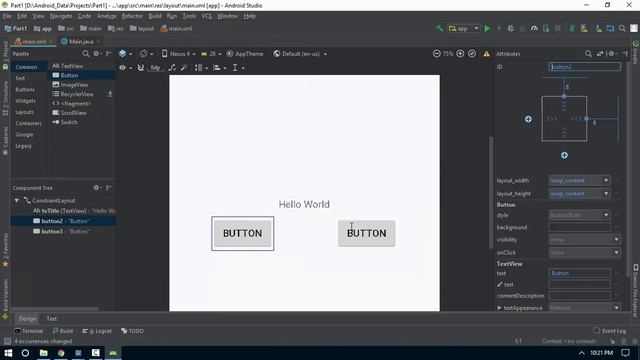This screenshot has width=640, height=360.
Task: Select RecyclerView in the palette
Action: coord(73,94)
